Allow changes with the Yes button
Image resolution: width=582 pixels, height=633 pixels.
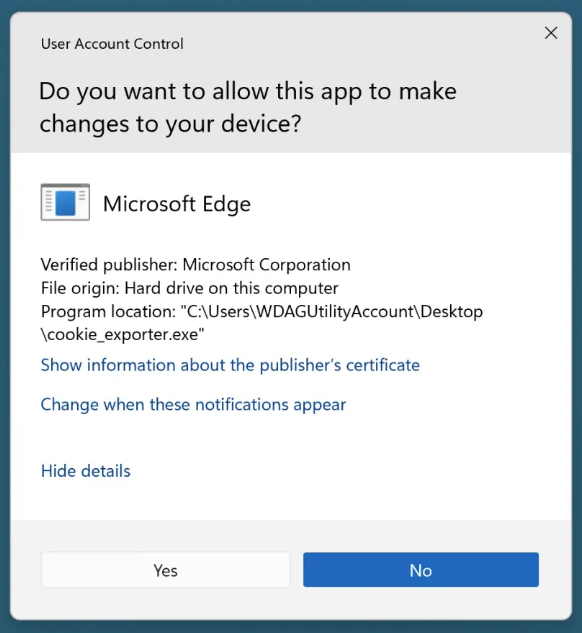[x=165, y=570]
